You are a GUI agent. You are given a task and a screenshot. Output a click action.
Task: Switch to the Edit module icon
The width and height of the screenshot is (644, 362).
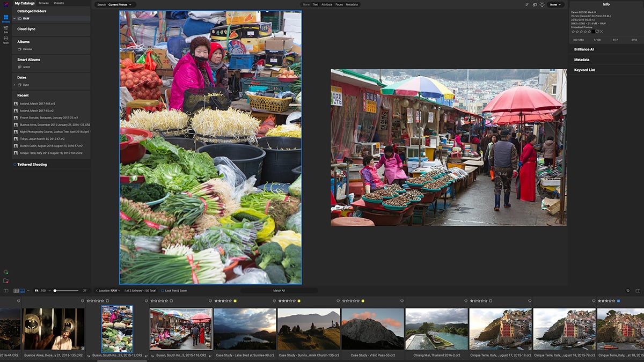point(6,29)
